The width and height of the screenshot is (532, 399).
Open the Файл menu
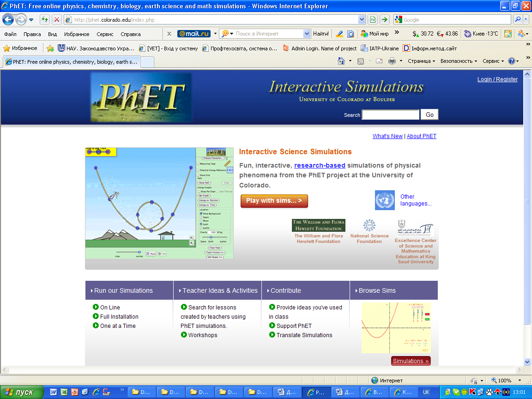point(10,34)
